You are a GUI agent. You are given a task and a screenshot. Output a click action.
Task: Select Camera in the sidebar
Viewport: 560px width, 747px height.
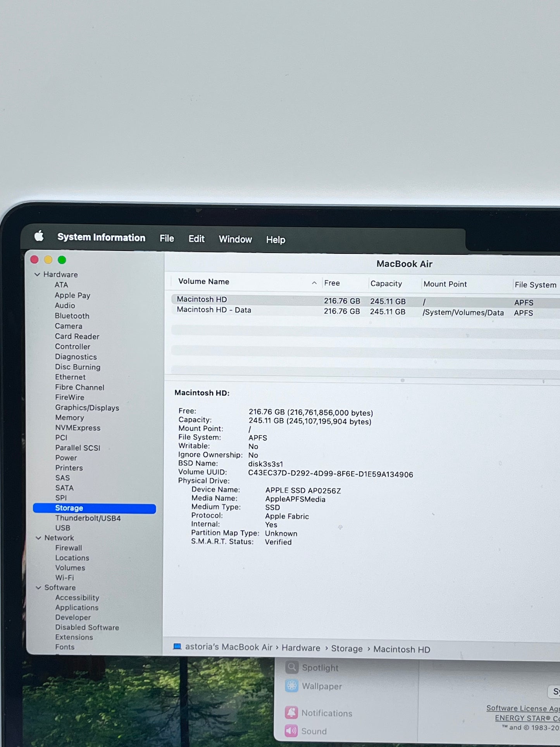(69, 326)
